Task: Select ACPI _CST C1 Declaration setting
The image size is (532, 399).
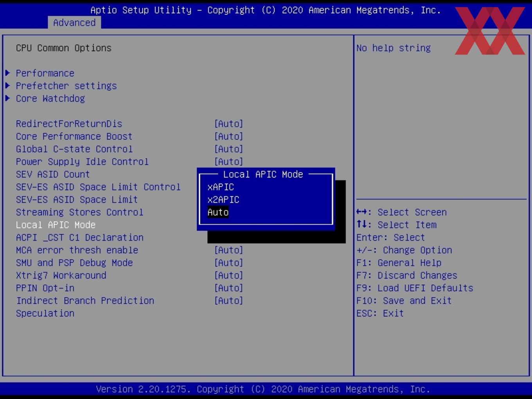Action: (x=79, y=237)
